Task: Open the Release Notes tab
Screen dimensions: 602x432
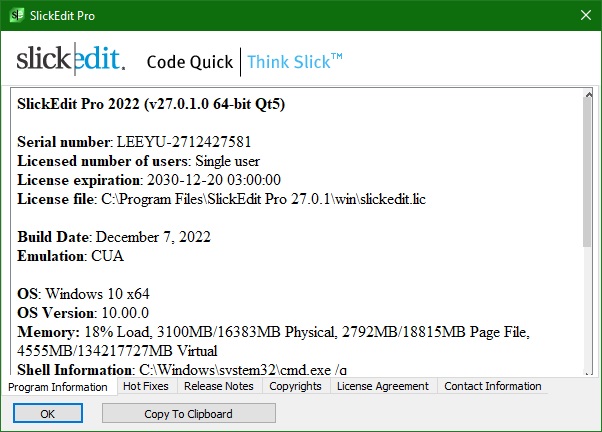Action: click(x=219, y=386)
